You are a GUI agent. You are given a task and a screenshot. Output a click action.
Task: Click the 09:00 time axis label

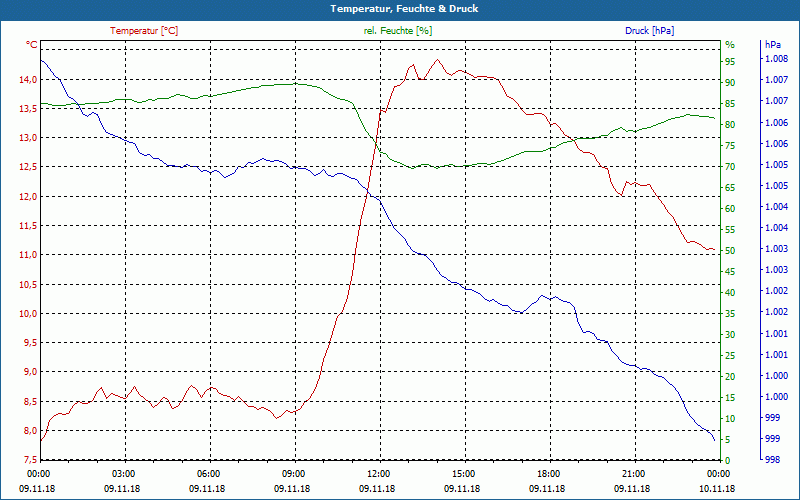293,473
